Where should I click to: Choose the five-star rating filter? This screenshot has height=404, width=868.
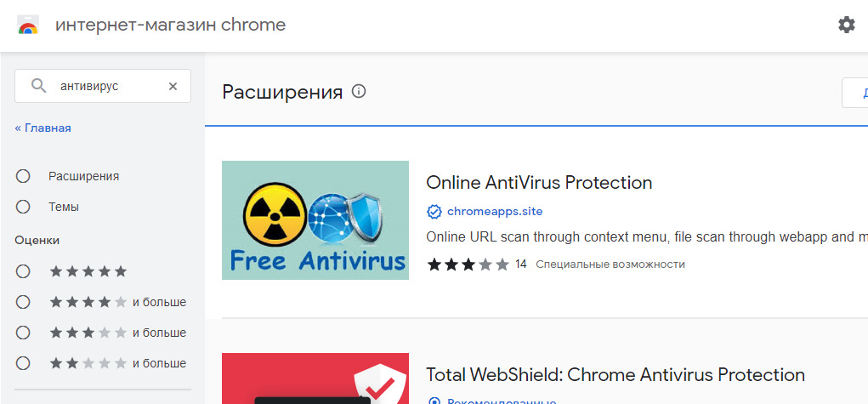[23, 271]
